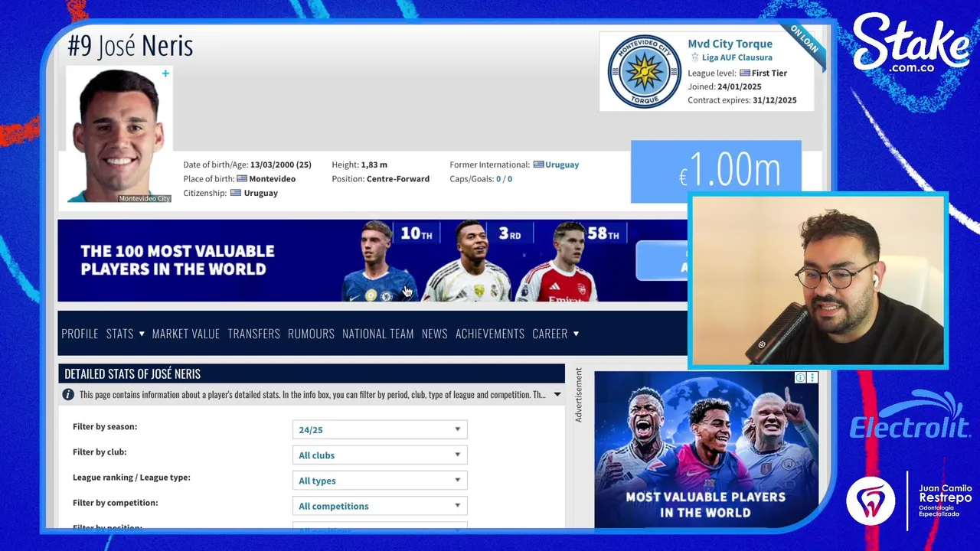Click the Electrolit logo
This screenshot has width=980, height=551.
[x=910, y=416]
